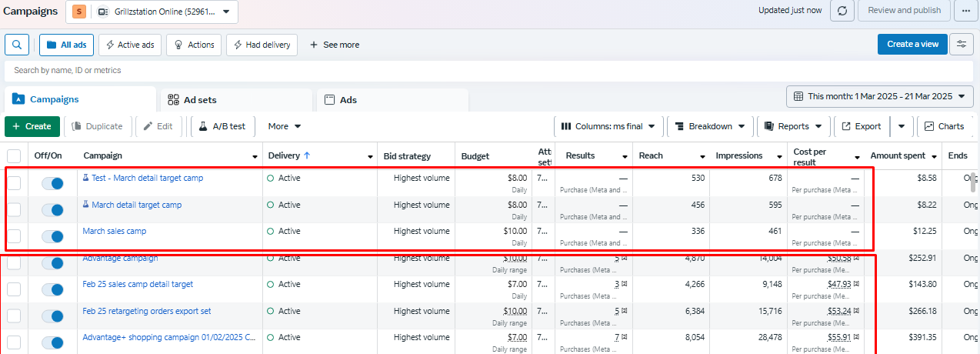Viewport: 980px width, 354px height.
Task: Toggle off the Advantage campaign switch
Action: coord(52,263)
